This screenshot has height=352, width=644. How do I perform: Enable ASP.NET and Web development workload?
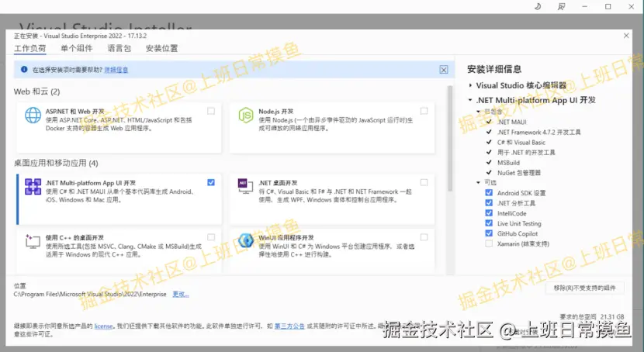click(x=211, y=111)
